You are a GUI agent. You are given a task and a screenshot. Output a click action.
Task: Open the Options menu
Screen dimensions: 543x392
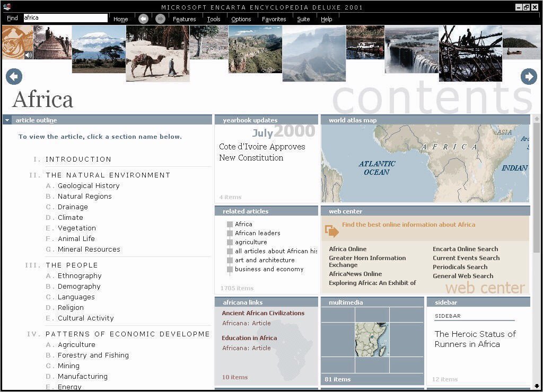(x=241, y=19)
